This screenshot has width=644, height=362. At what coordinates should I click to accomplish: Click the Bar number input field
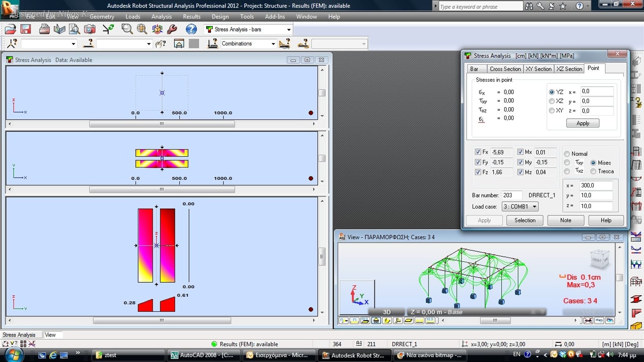coord(512,195)
